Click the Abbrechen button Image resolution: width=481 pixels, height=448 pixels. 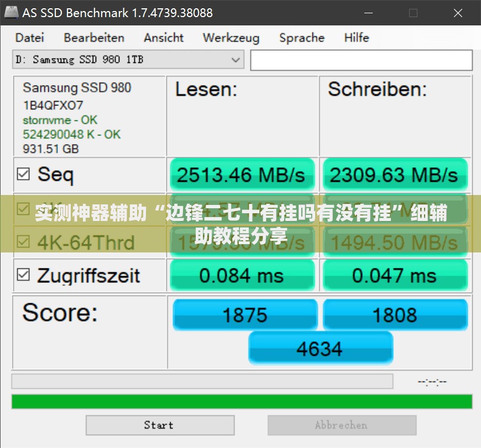(342, 425)
